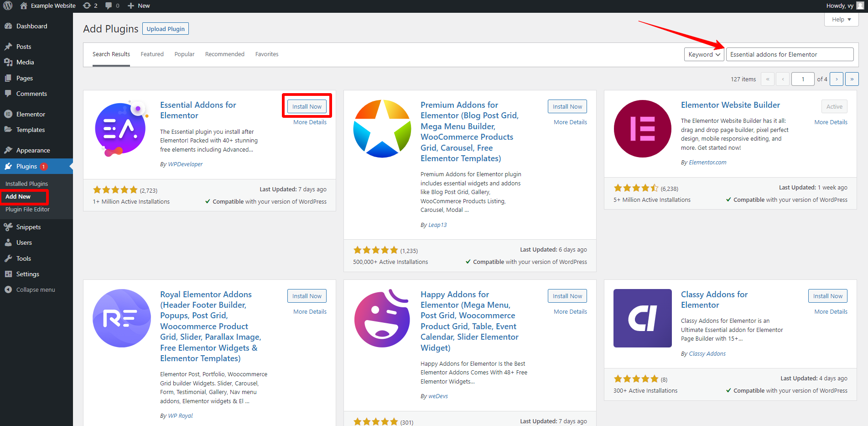Go to next page of results
Viewport: 868px width, 426px height.
click(837, 79)
